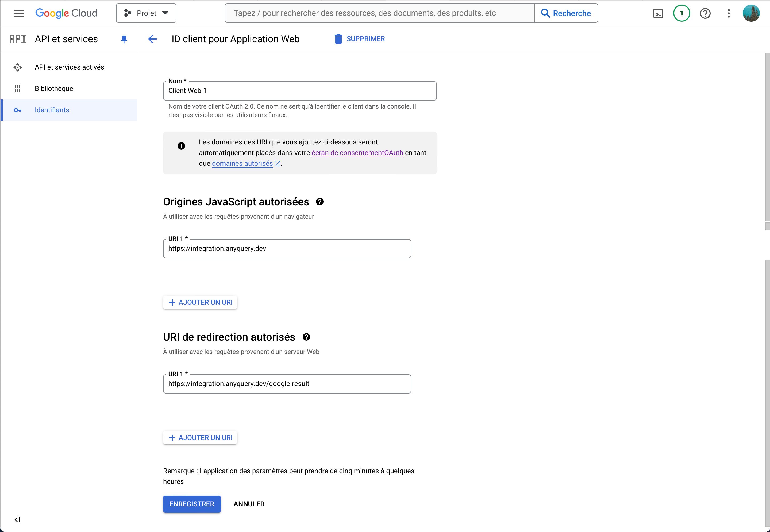Open the Projet selector dropdown

point(146,13)
